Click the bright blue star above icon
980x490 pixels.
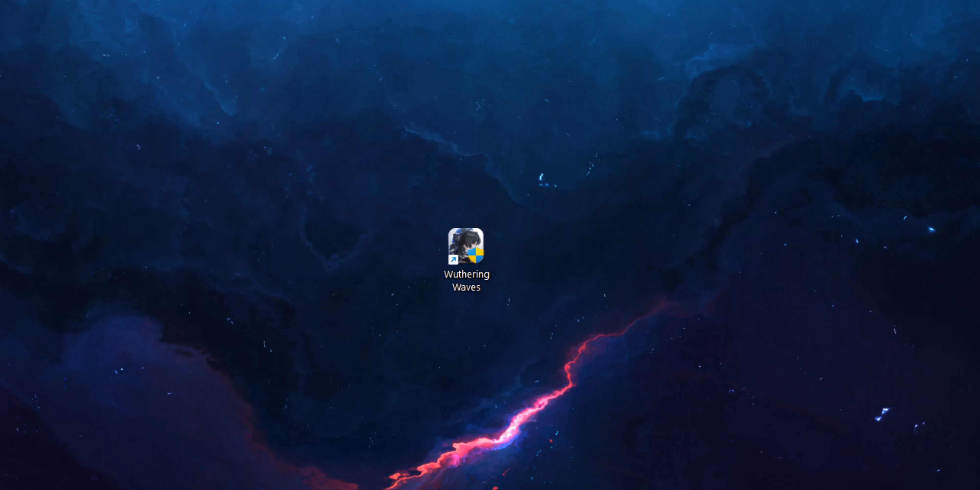click(x=541, y=177)
